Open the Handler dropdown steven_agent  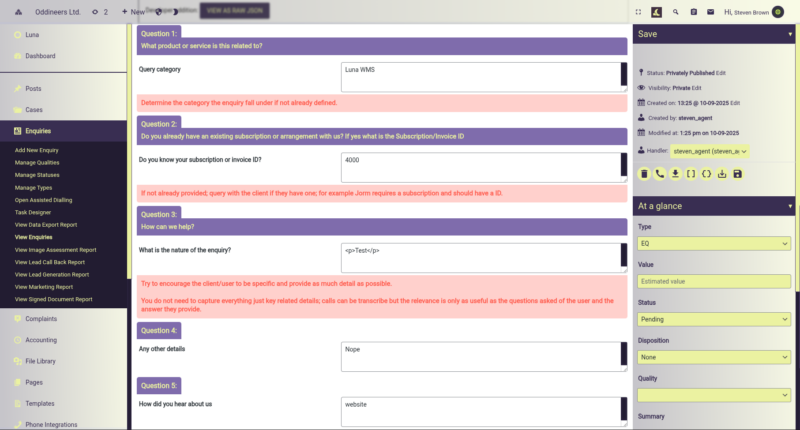click(710, 151)
